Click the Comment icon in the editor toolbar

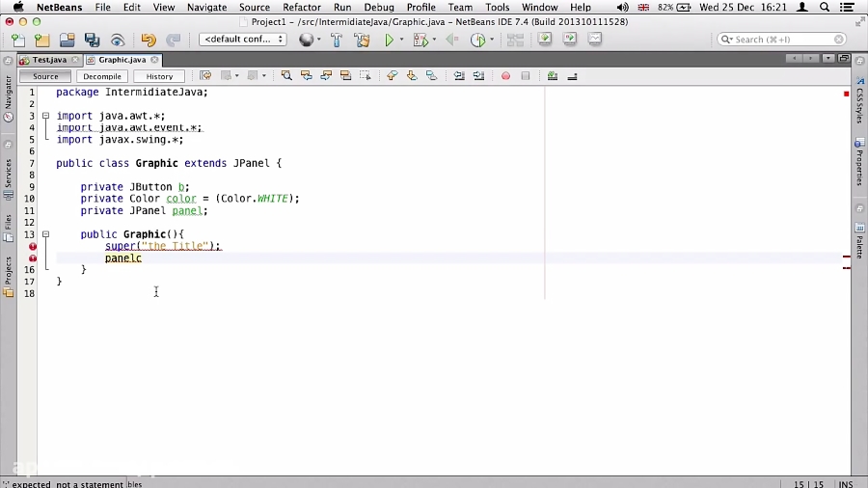(x=552, y=76)
